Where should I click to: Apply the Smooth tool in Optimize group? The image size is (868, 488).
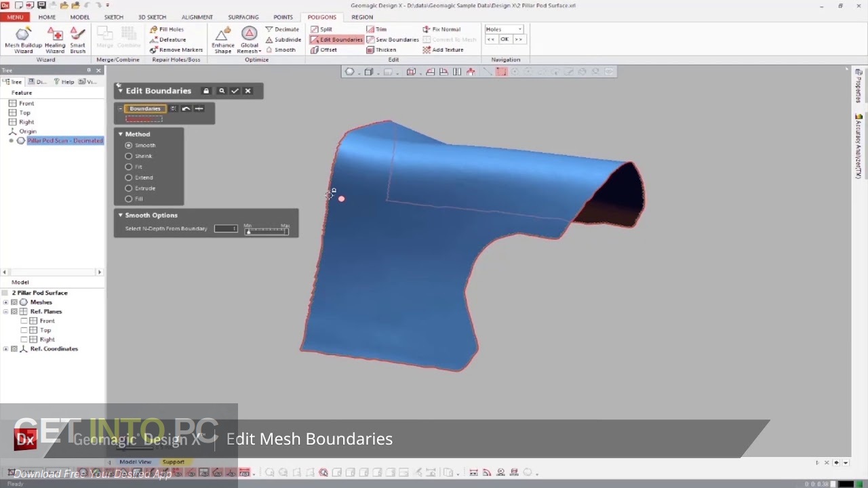click(x=280, y=49)
